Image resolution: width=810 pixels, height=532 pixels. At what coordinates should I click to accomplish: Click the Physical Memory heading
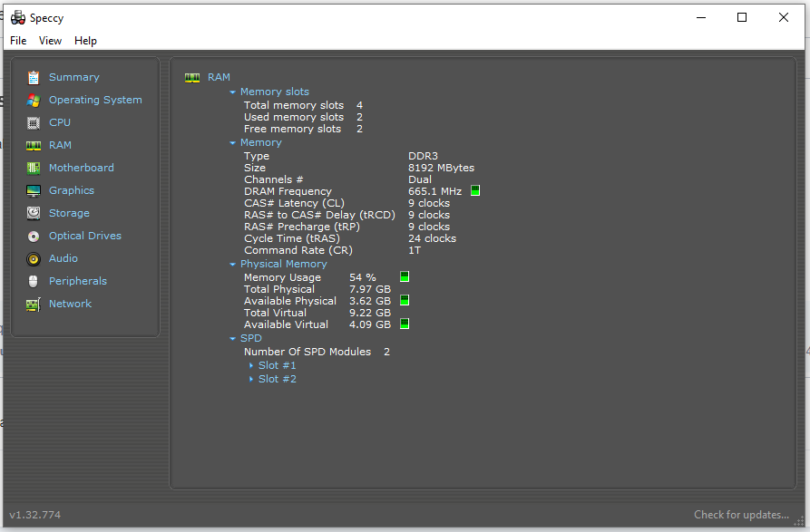(x=283, y=265)
